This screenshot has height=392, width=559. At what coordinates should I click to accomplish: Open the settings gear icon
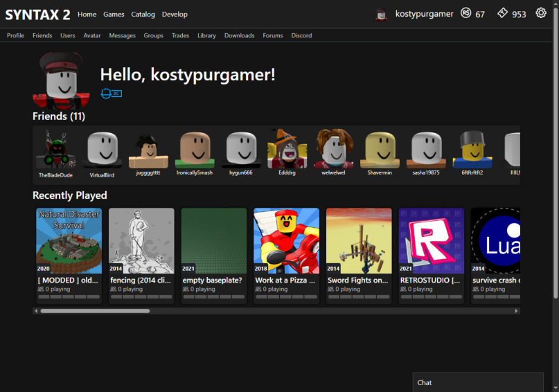541,13
